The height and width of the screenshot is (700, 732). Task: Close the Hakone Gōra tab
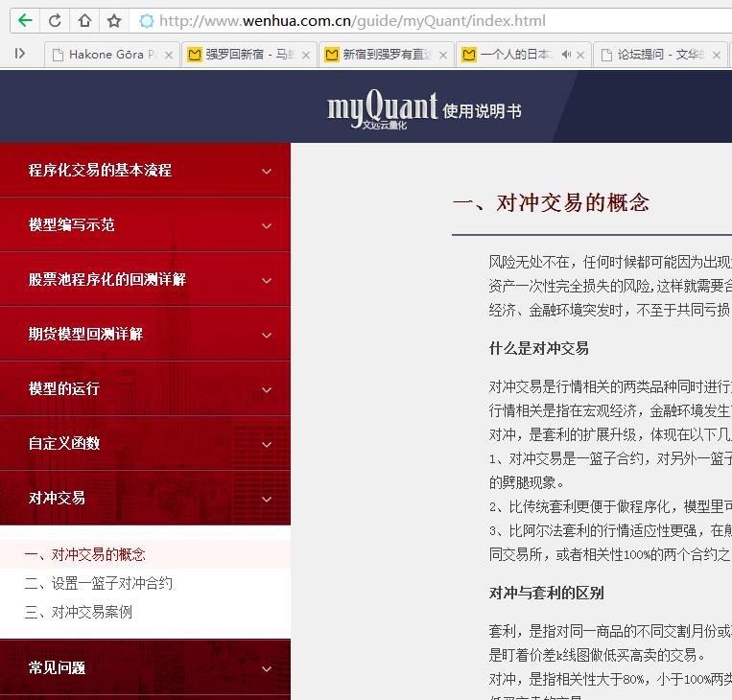pos(169,55)
